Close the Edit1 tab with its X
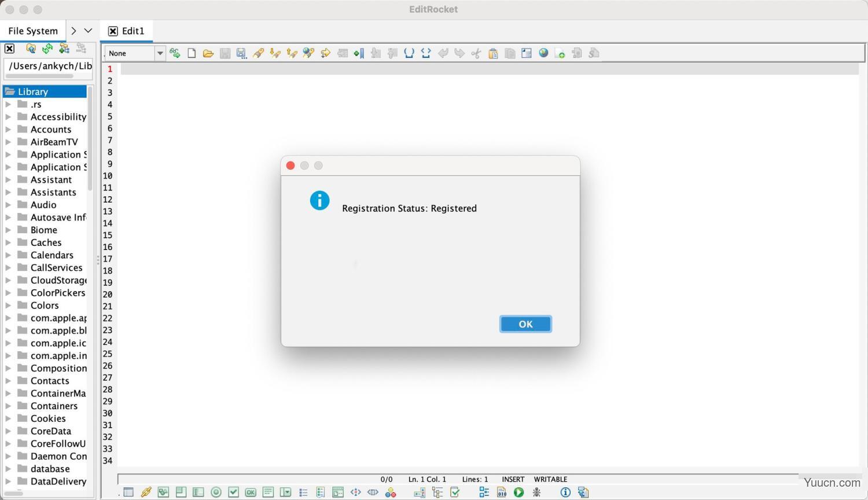The height and width of the screenshot is (500, 868). pyautogui.click(x=113, y=31)
